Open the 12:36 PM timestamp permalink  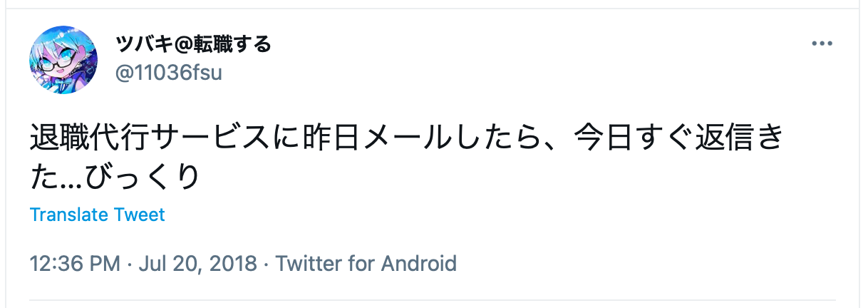click(75, 264)
